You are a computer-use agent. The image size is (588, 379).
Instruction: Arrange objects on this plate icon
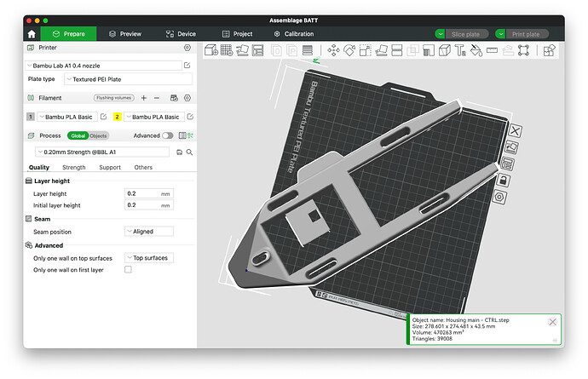(x=507, y=164)
